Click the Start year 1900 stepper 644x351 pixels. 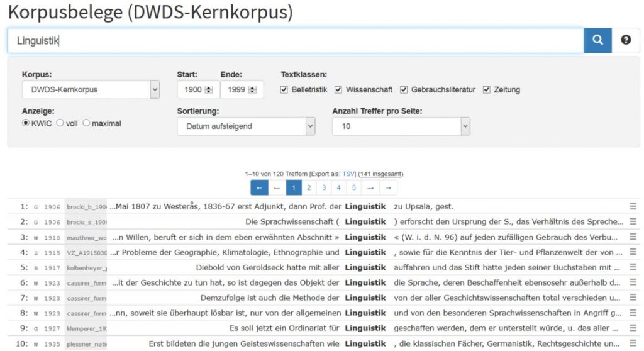[209, 90]
